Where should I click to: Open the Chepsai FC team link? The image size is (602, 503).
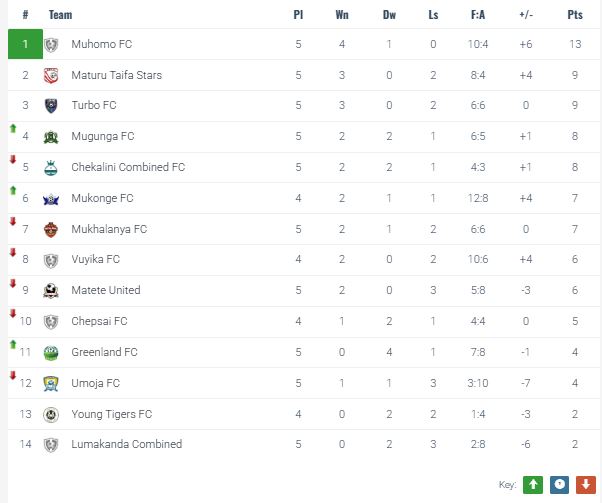(x=99, y=322)
